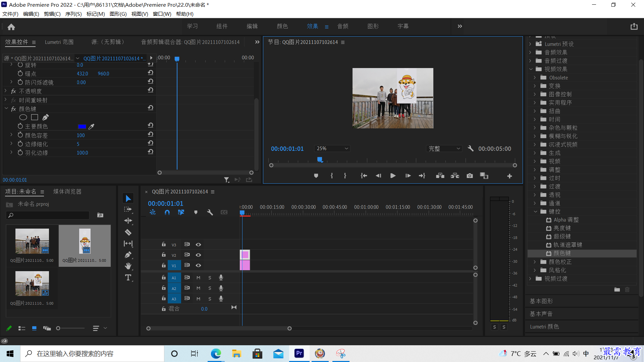Expand the 颜色校正 folder
This screenshot has height=362, width=644.
click(535, 262)
